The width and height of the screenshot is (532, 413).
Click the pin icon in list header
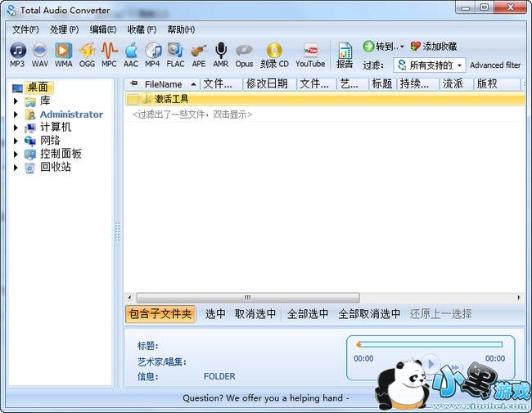134,83
